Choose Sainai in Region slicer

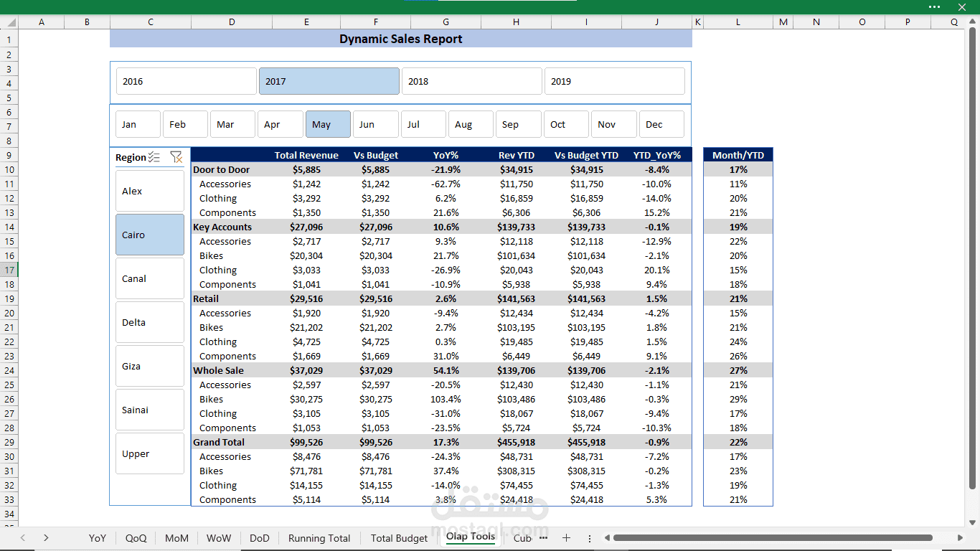coord(150,410)
